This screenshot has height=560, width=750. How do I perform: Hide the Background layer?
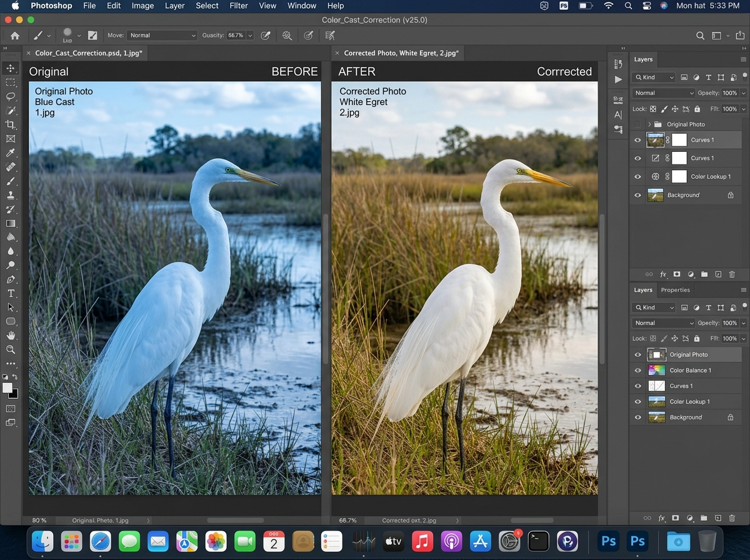637,195
